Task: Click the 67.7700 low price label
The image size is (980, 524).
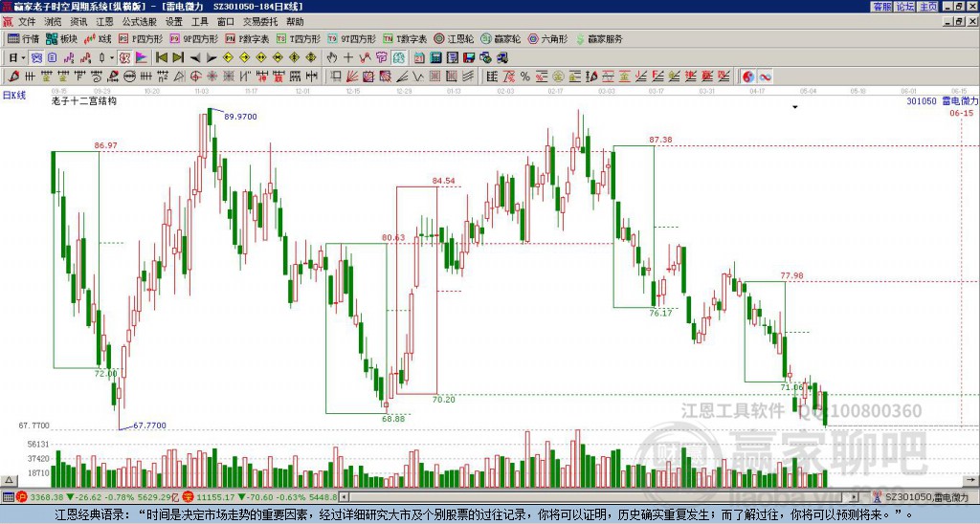Action: click(150, 426)
